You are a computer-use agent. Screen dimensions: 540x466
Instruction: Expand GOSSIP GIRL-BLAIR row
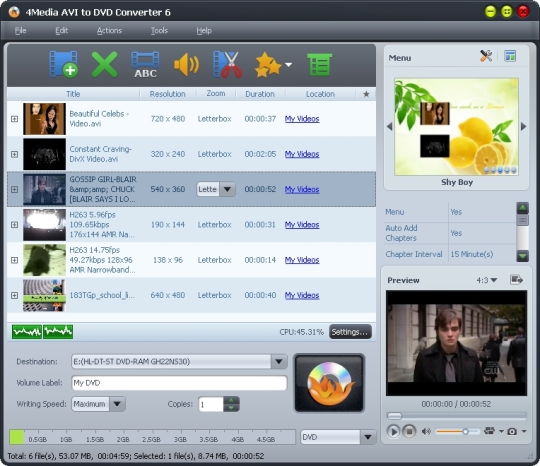tap(14, 189)
